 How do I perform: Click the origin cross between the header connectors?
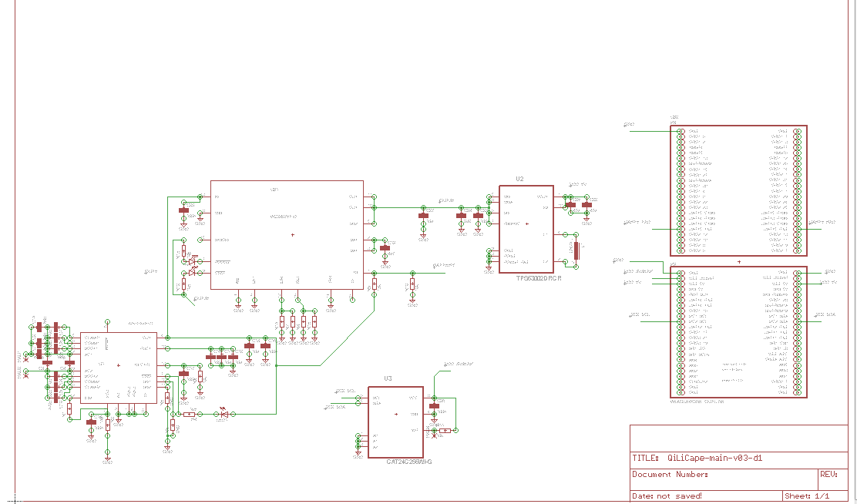tap(740, 262)
